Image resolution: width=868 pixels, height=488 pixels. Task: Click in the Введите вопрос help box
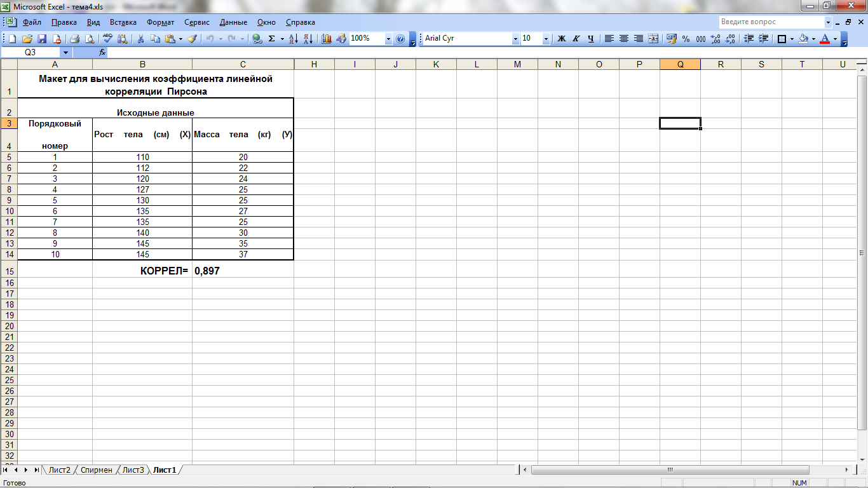[771, 22]
